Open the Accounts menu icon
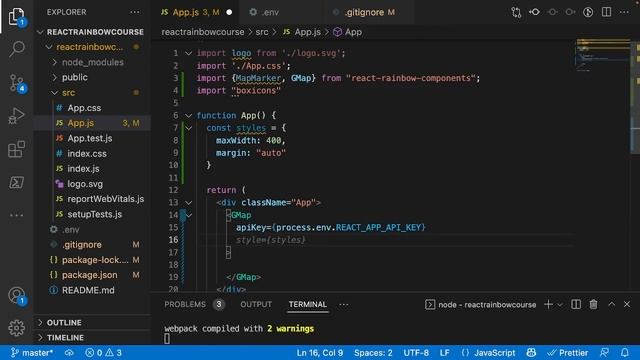 point(16,296)
